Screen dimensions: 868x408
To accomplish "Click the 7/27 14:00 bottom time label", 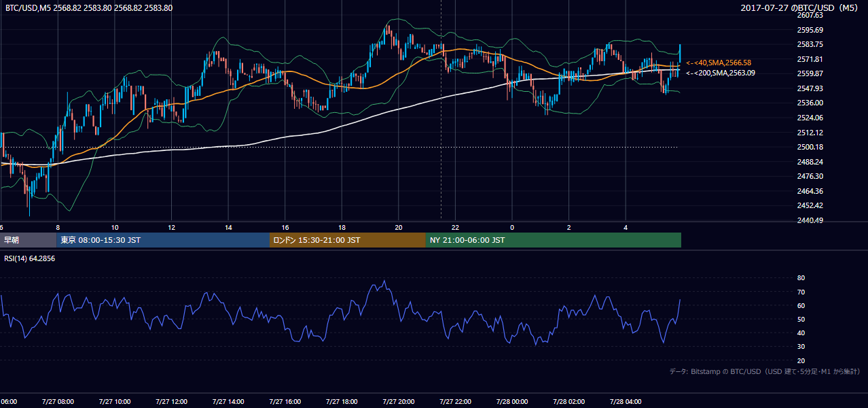I will click(227, 402).
